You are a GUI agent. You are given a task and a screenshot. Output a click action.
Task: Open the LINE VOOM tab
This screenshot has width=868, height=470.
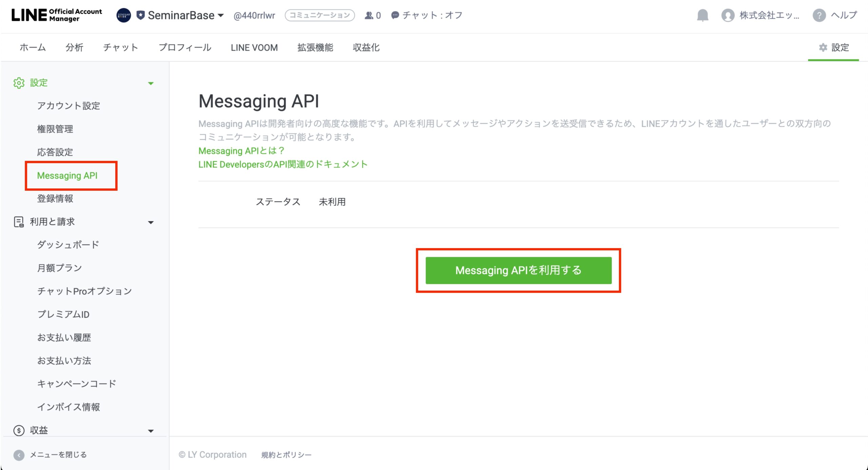coord(254,47)
